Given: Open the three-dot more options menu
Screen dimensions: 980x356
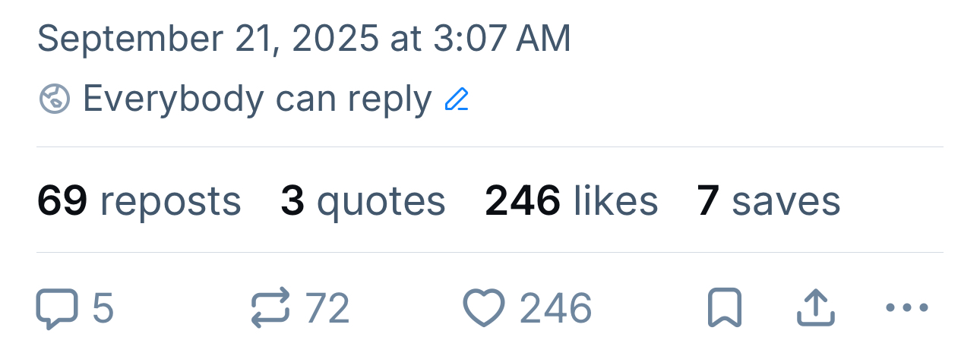Looking at the screenshot, I should pos(907,308).
